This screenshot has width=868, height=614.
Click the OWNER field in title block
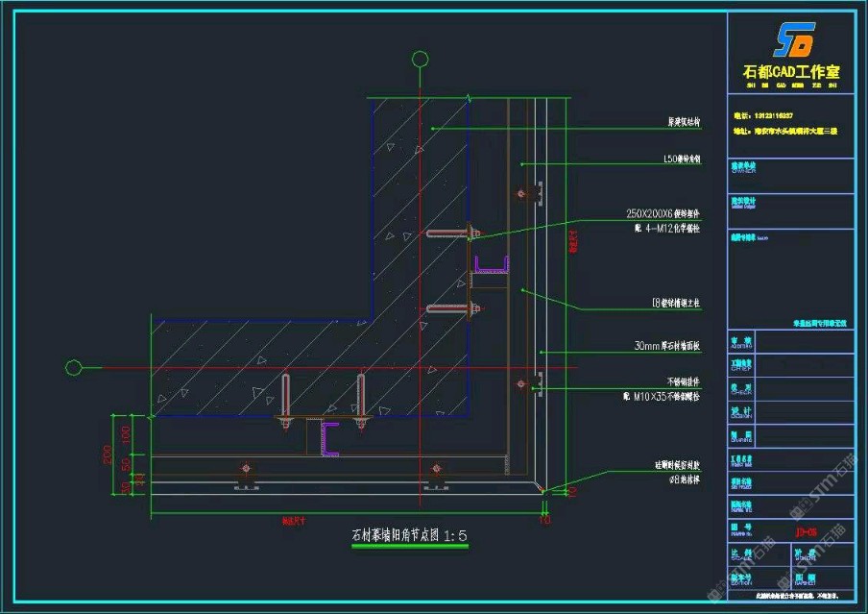tap(746, 170)
